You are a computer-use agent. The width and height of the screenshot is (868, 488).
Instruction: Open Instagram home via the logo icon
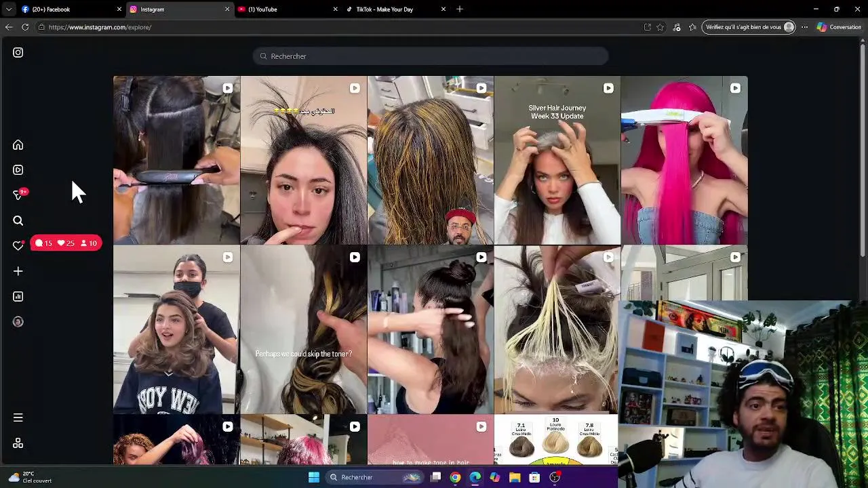tap(18, 52)
